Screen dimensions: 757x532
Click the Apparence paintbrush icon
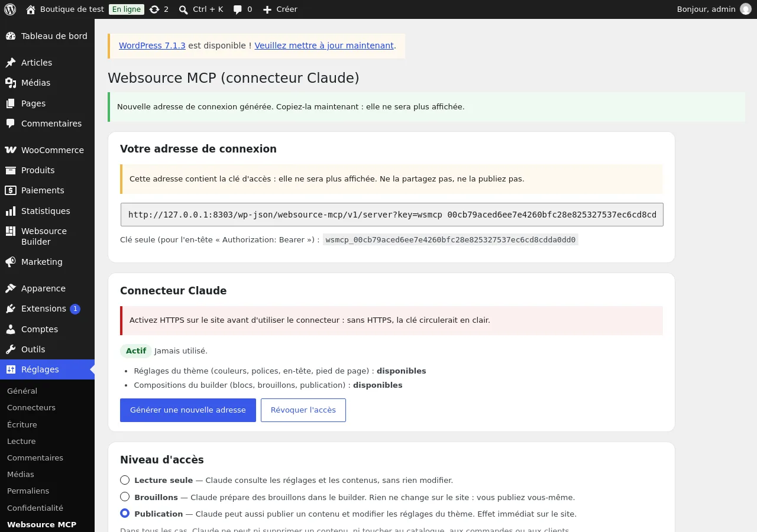[x=11, y=288]
